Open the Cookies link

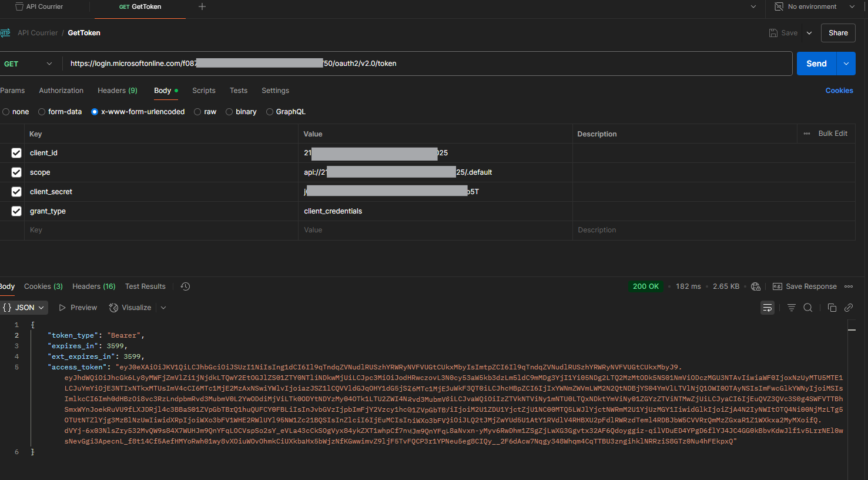pyautogui.click(x=839, y=91)
